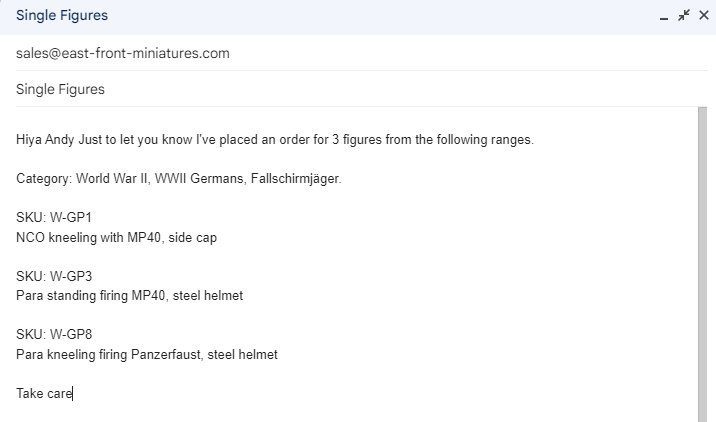This screenshot has height=422, width=716.
Task: Click the SKU: W-GP1 line
Action: point(54,218)
